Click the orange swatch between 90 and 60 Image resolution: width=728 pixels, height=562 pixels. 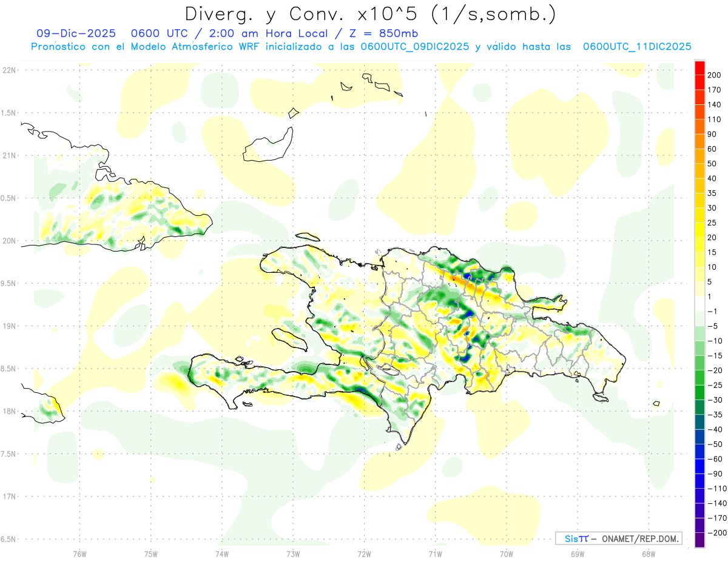click(700, 141)
